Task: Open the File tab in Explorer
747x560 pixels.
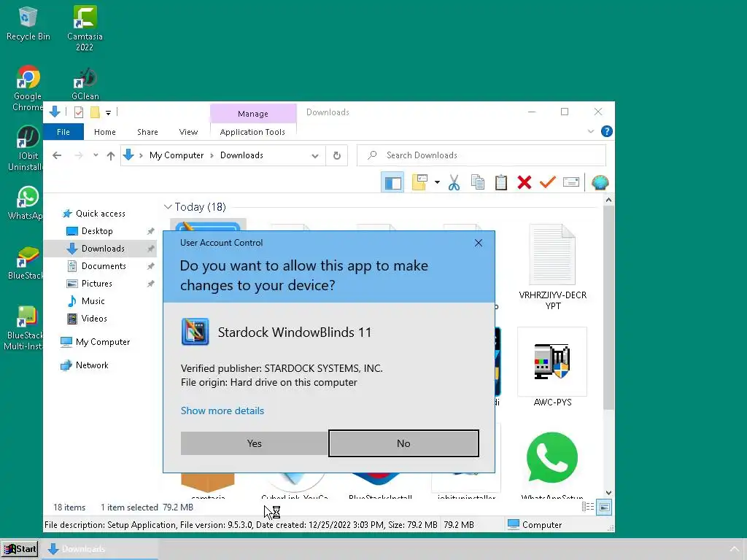Action: pyautogui.click(x=63, y=132)
